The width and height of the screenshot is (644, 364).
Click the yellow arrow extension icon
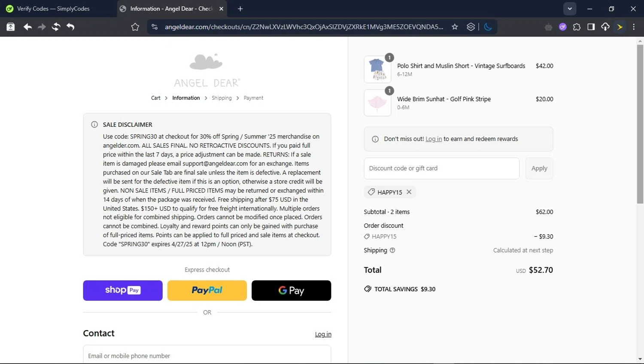coord(620,27)
